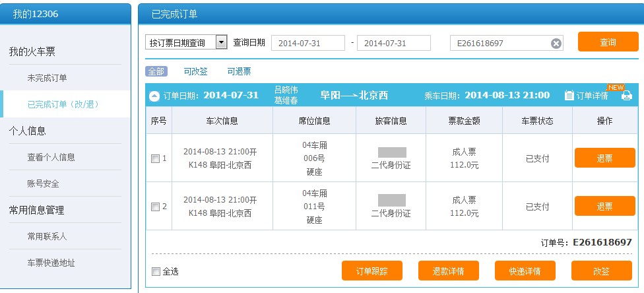Focus the end date input field
This screenshot has width=644, height=293.
pos(394,43)
